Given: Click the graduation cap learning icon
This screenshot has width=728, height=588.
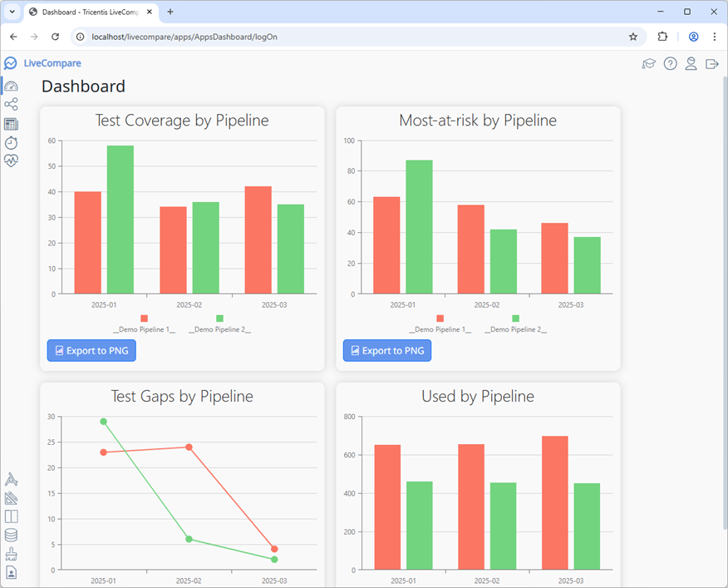Looking at the screenshot, I should 649,63.
